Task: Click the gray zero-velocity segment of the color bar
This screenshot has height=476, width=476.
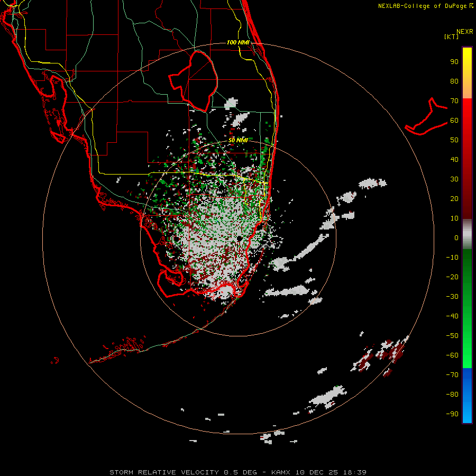Action: 467,234
